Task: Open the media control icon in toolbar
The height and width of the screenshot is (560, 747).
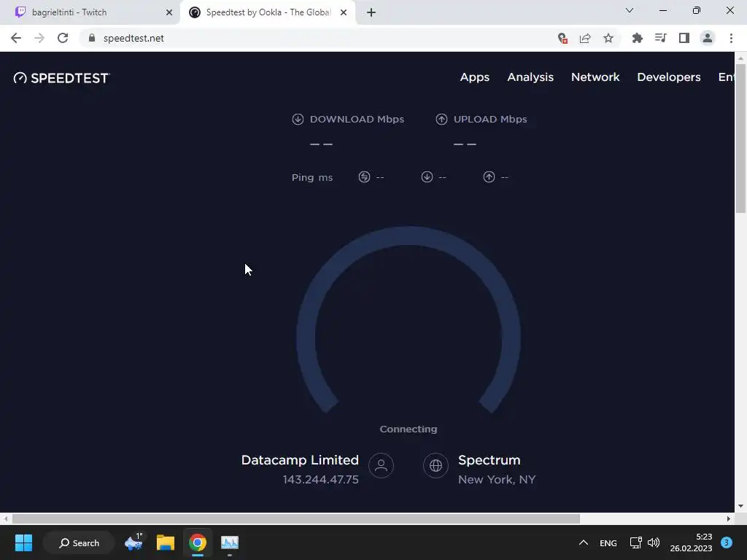Action: coord(660,38)
